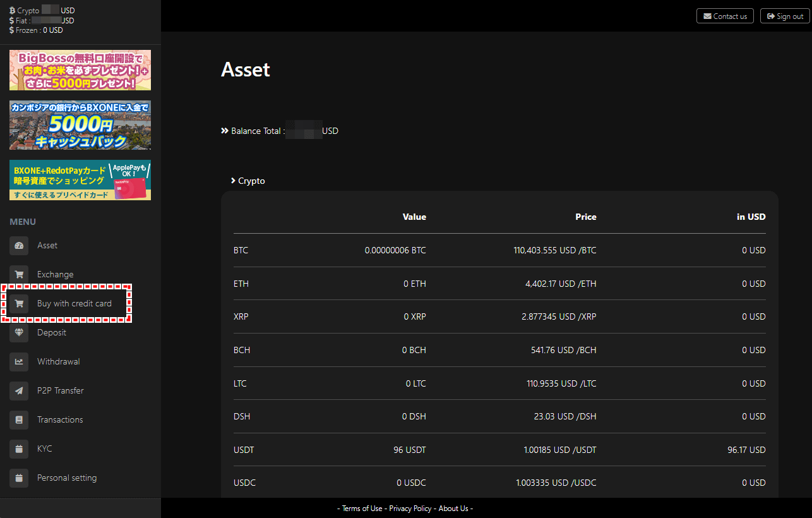This screenshot has width=812, height=518.
Task: Click the BTC row label
Action: click(241, 250)
